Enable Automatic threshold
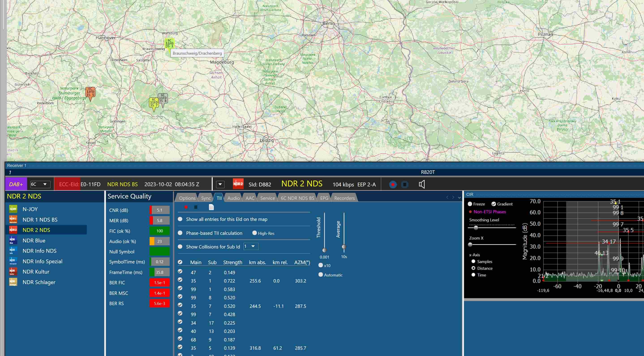This screenshot has height=356, width=644. (321, 275)
